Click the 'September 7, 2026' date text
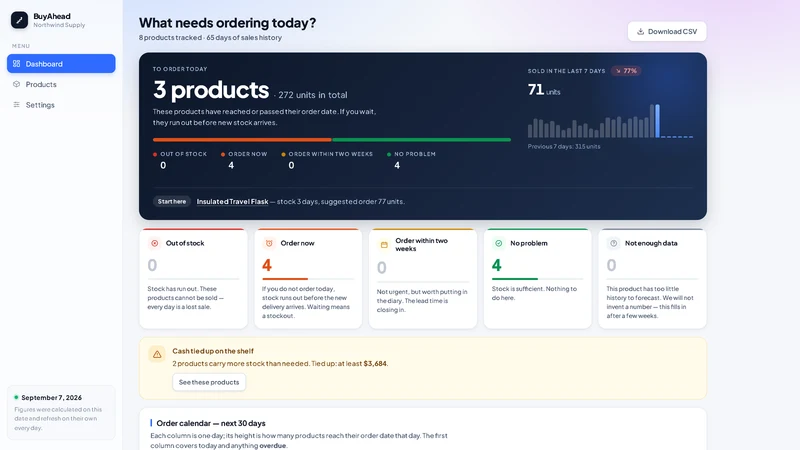This screenshot has width=800, height=450. 52,397
